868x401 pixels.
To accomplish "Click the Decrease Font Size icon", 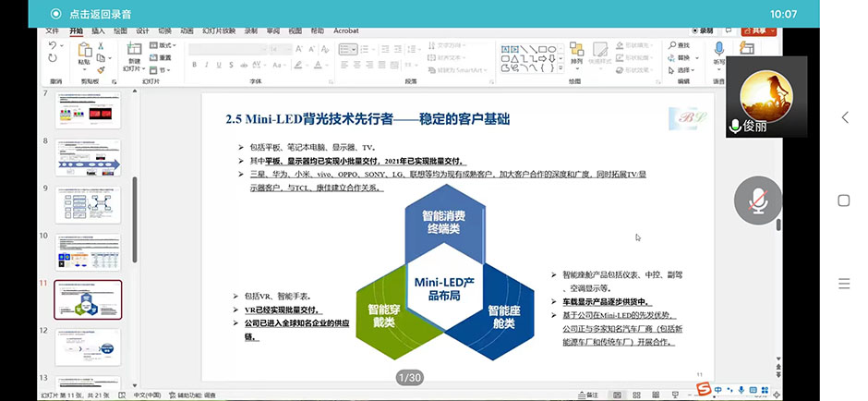I will 310,49.
